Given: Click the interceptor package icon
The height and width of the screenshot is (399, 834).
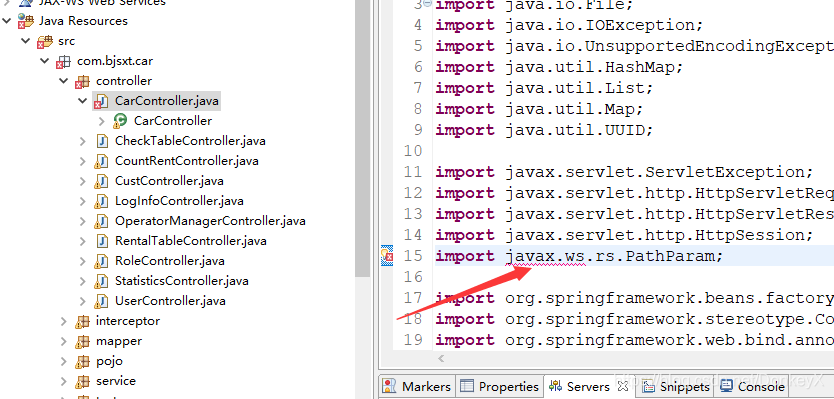Looking at the screenshot, I should [82, 321].
